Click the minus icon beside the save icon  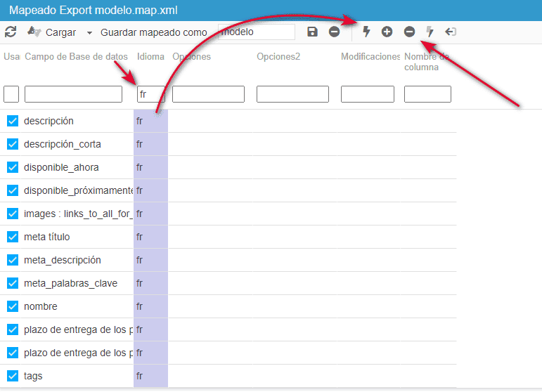pos(334,32)
